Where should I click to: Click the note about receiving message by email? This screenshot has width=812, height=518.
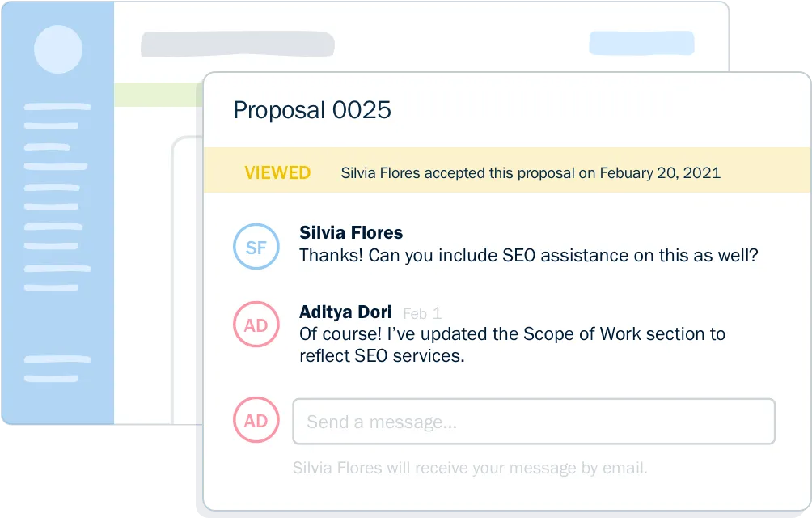click(x=470, y=468)
